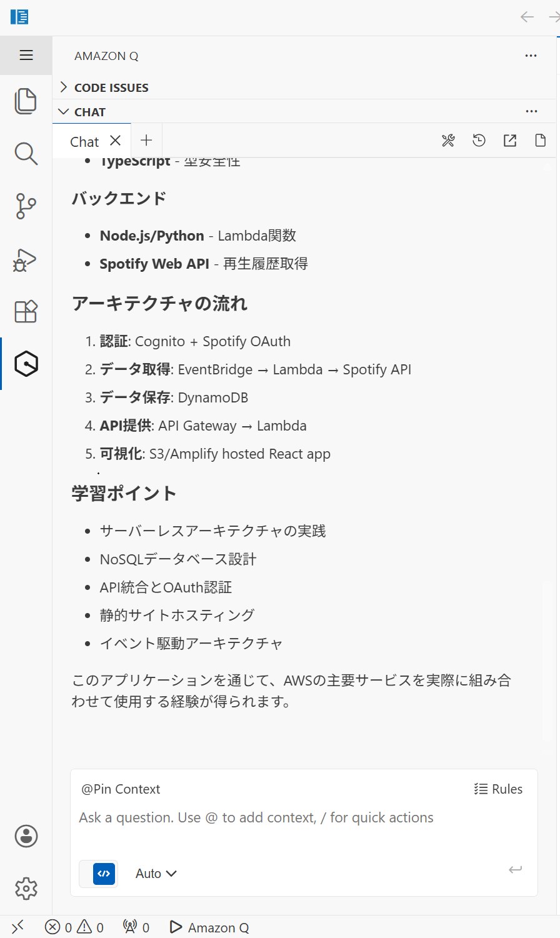Toggle the hamburger menu button
The height and width of the screenshot is (938, 560).
26,56
